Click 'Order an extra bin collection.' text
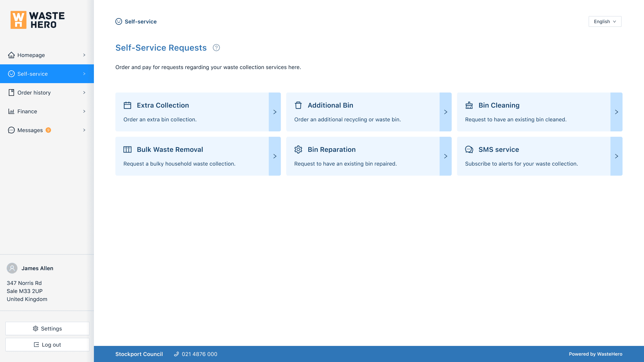Screen dimensions: 644x362 pyautogui.click(x=160, y=119)
